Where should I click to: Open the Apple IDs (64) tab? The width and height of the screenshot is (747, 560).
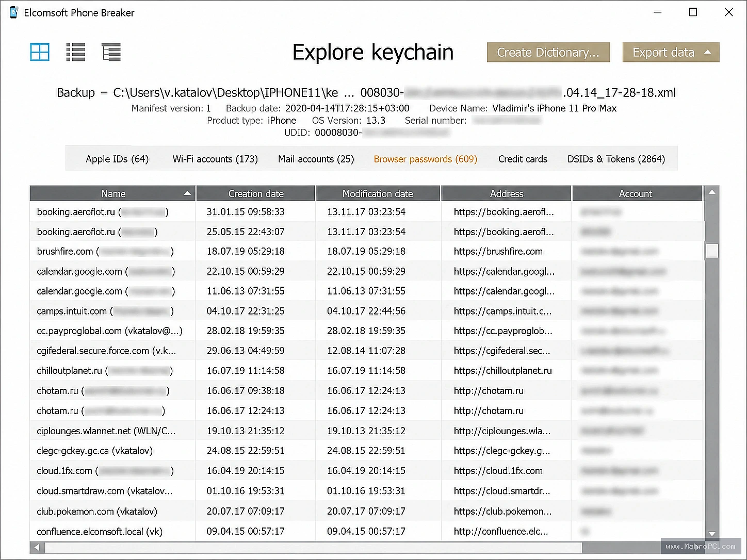coord(117,159)
